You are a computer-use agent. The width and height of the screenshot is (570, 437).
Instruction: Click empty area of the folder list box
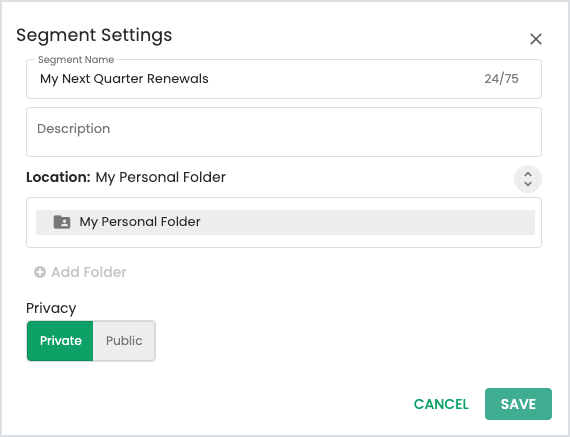coord(284,241)
